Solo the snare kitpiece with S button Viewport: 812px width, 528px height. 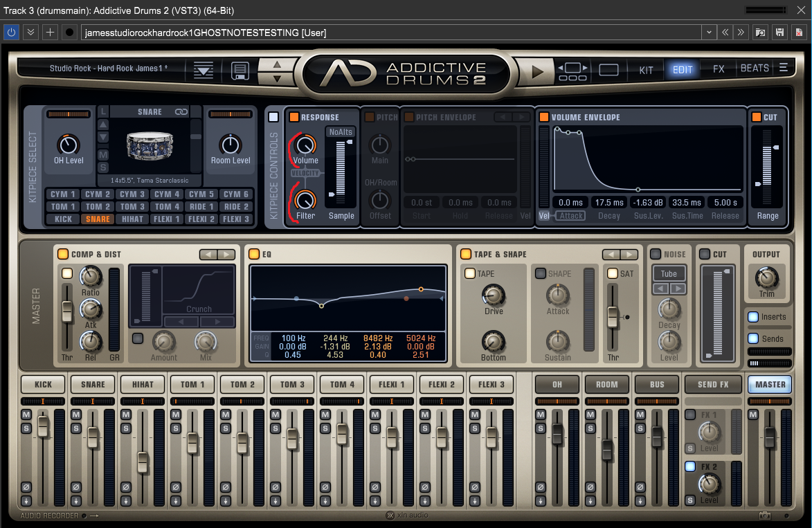coord(103,167)
